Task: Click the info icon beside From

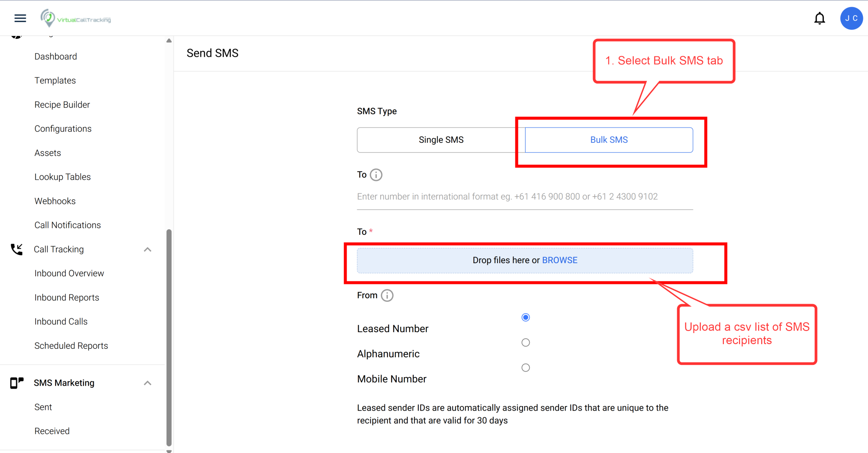Action: (x=387, y=295)
